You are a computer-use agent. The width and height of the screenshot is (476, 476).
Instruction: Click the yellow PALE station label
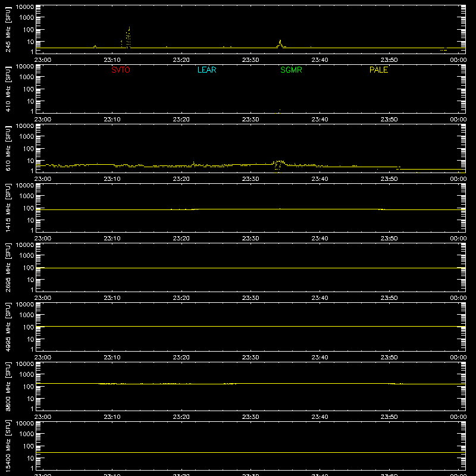378,70
